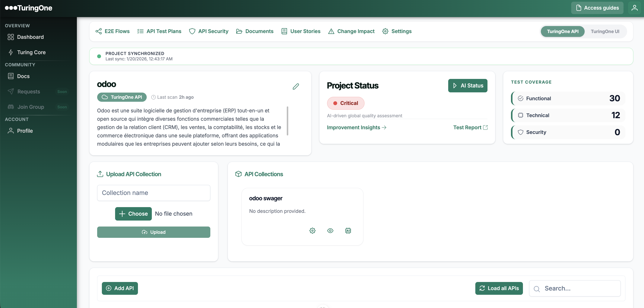This screenshot has height=308, width=644.
Task: Open the E2E Flows tab
Action: coord(113,31)
